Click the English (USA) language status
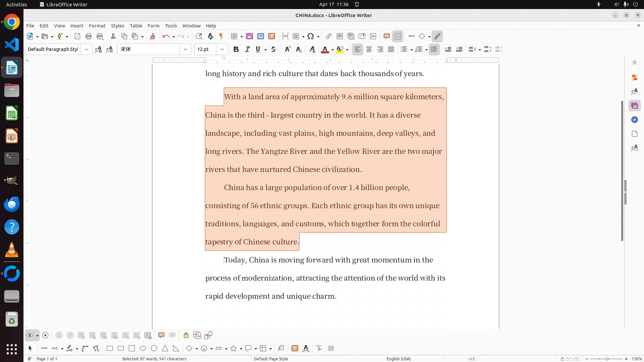 (398, 359)
